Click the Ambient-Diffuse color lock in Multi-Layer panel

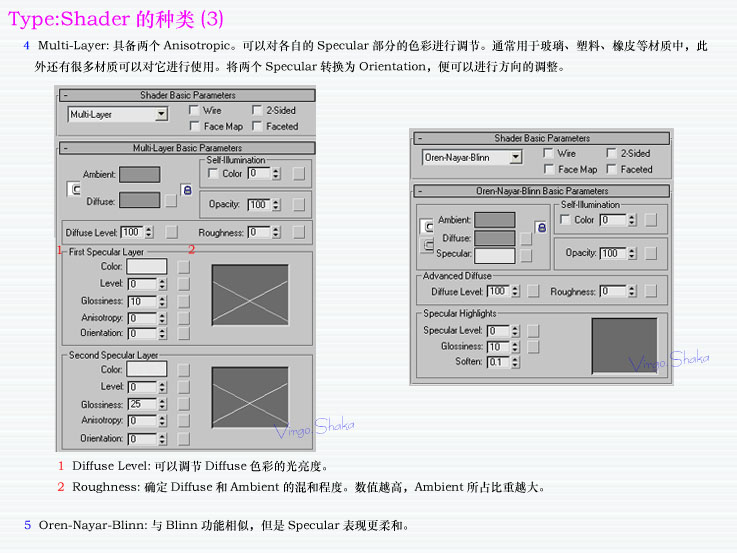click(x=74, y=189)
